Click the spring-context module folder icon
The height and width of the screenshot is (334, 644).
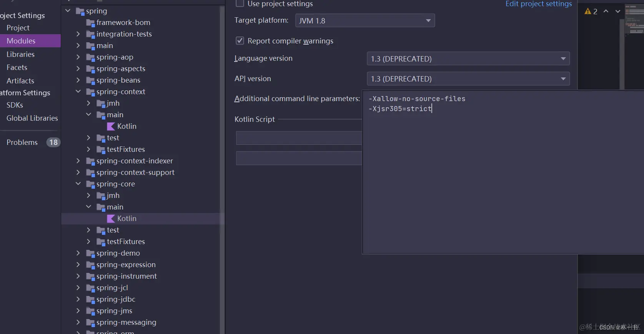90,92
